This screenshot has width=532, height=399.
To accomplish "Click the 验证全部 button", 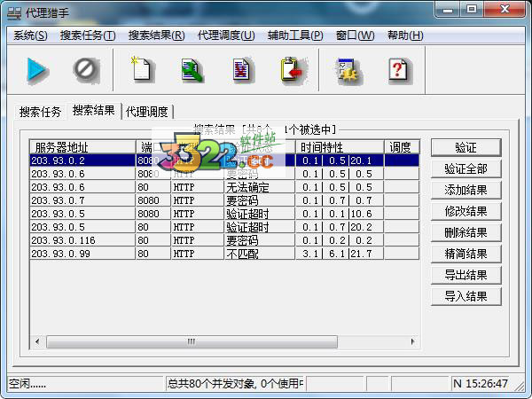I will [x=465, y=168].
